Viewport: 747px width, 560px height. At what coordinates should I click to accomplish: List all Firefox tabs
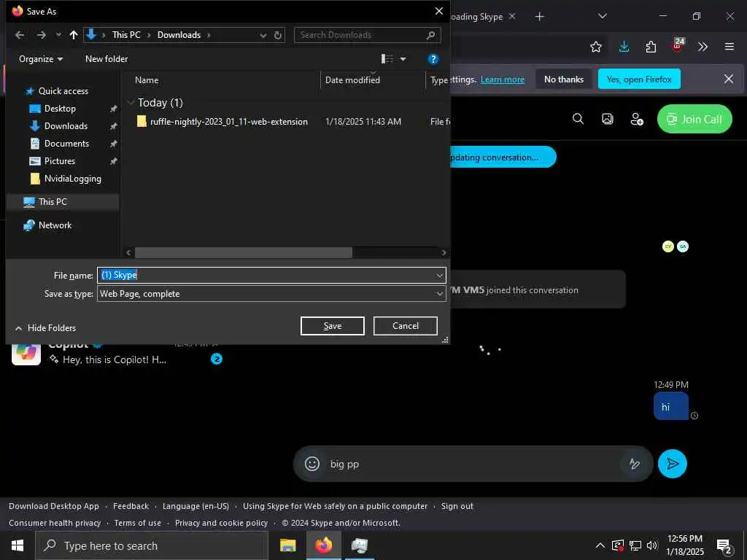(x=602, y=16)
